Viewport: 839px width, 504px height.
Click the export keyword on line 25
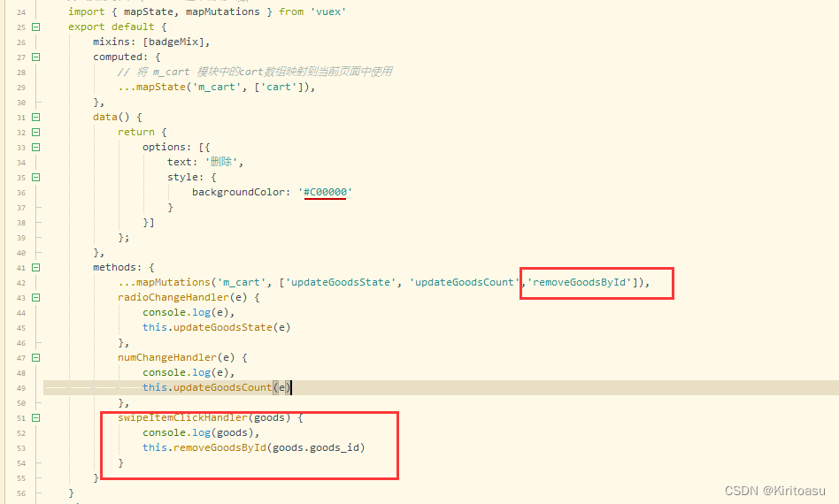click(x=86, y=27)
